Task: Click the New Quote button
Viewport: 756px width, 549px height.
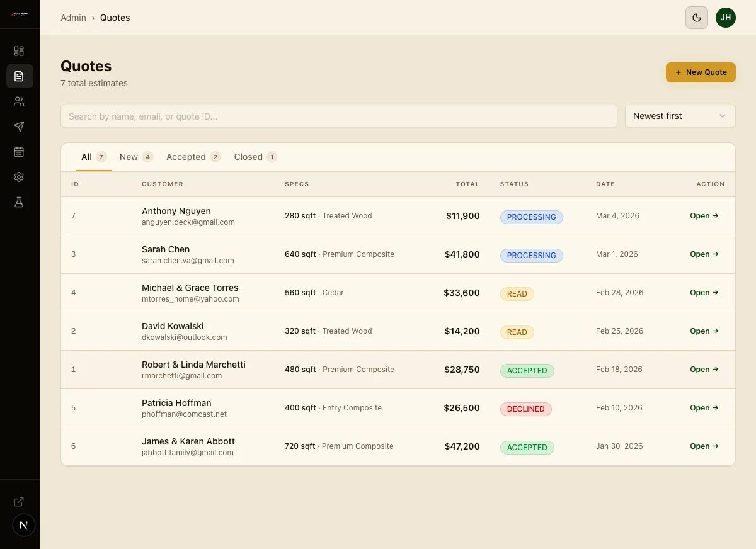Action: [701, 72]
